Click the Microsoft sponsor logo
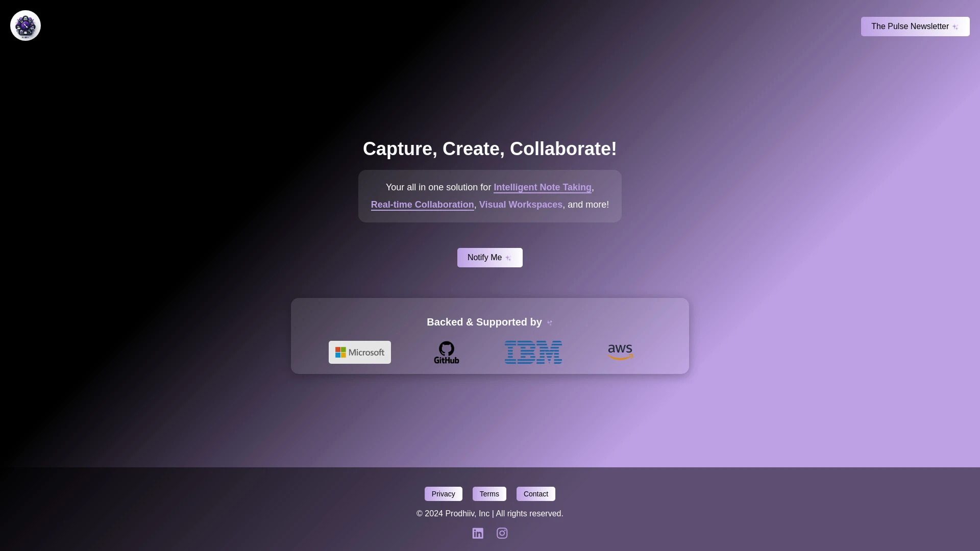 359,352
